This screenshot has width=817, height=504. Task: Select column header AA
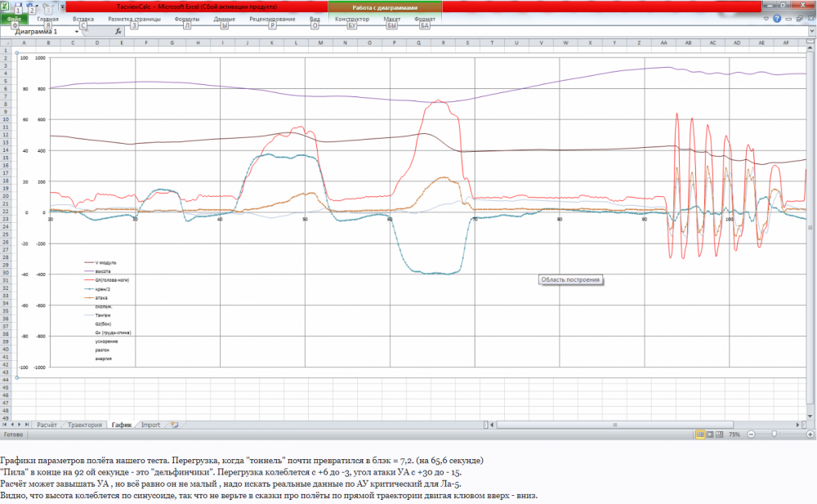[663, 42]
